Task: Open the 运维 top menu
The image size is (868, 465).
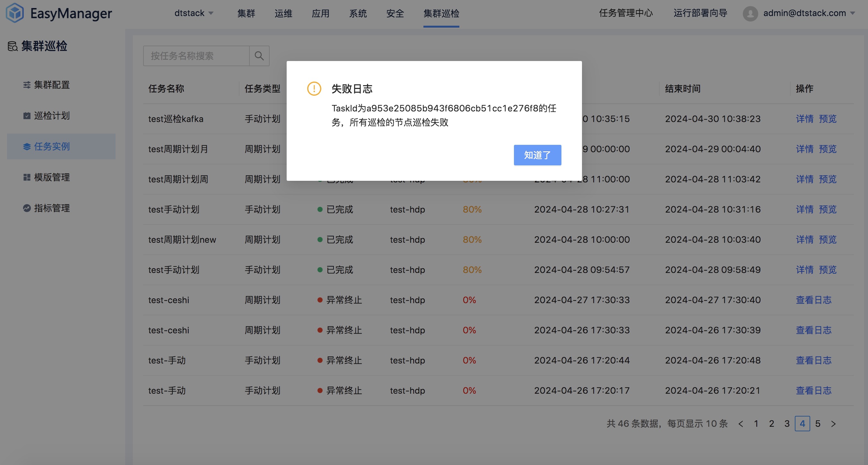Action: (x=283, y=13)
